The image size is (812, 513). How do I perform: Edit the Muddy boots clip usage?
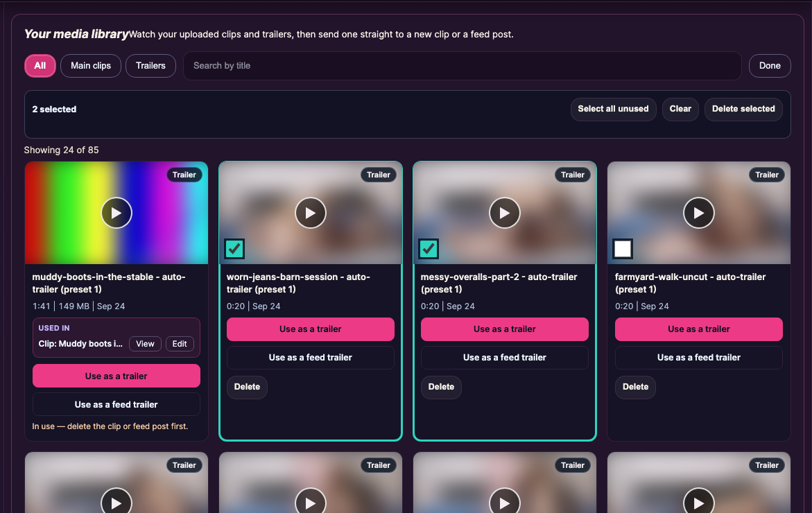(180, 344)
